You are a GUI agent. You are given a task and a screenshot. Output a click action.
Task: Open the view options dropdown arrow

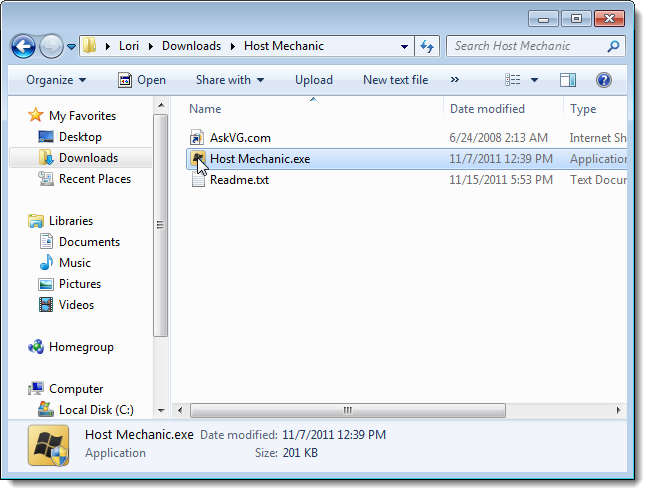535,80
